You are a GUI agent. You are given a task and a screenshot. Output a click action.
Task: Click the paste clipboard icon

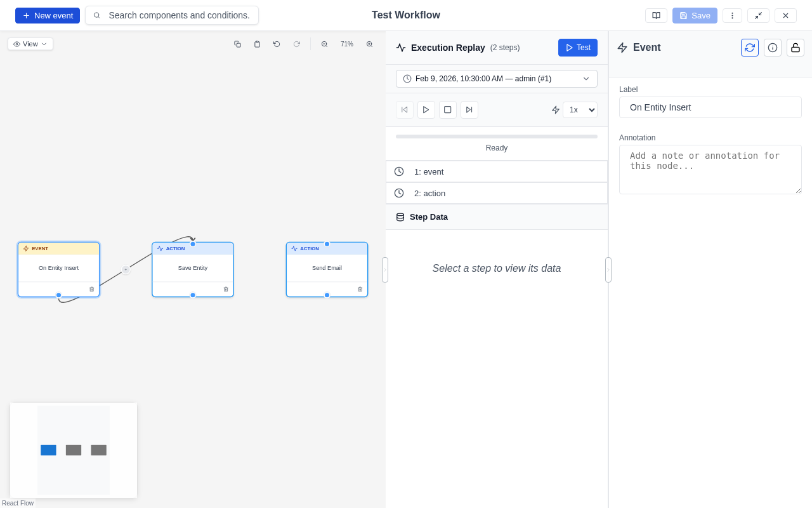(257, 44)
